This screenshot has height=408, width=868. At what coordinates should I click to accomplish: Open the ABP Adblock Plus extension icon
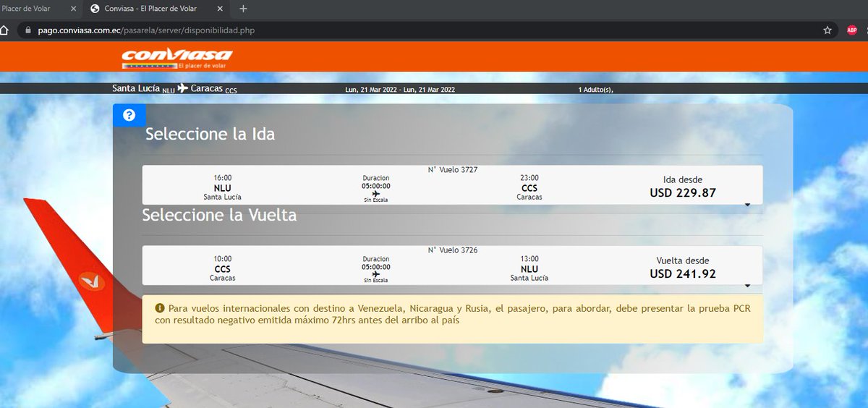[x=852, y=30]
